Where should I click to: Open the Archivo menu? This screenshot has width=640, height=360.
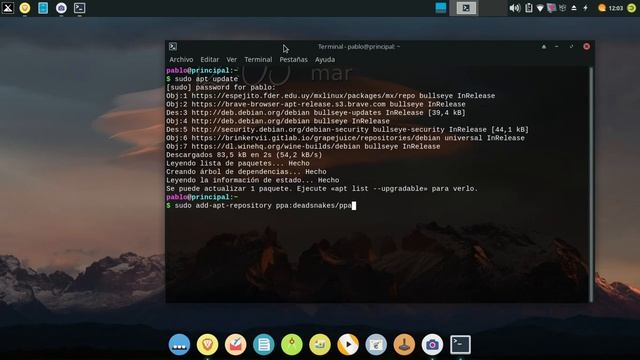[181, 60]
